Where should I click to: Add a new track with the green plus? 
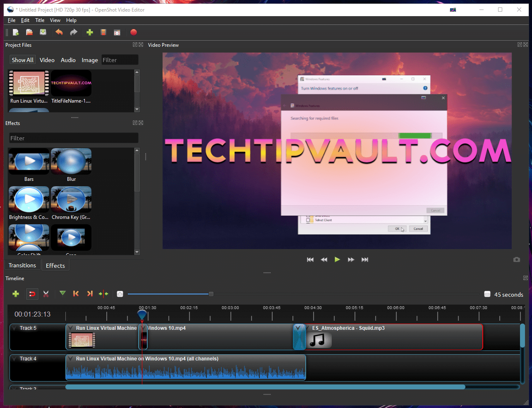pyautogui.click(x=16, y=294)
